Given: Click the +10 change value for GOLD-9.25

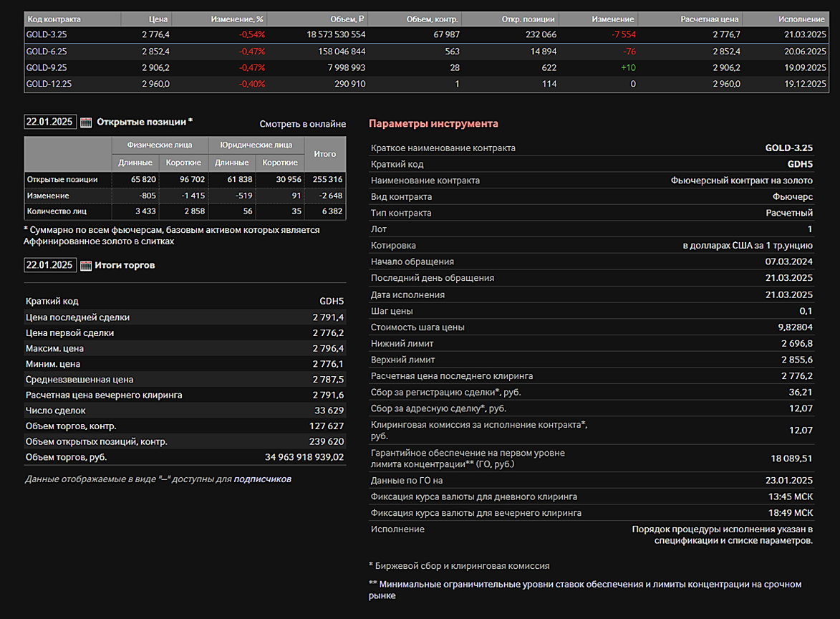Looking at the screenshot, I should (629, 67).
